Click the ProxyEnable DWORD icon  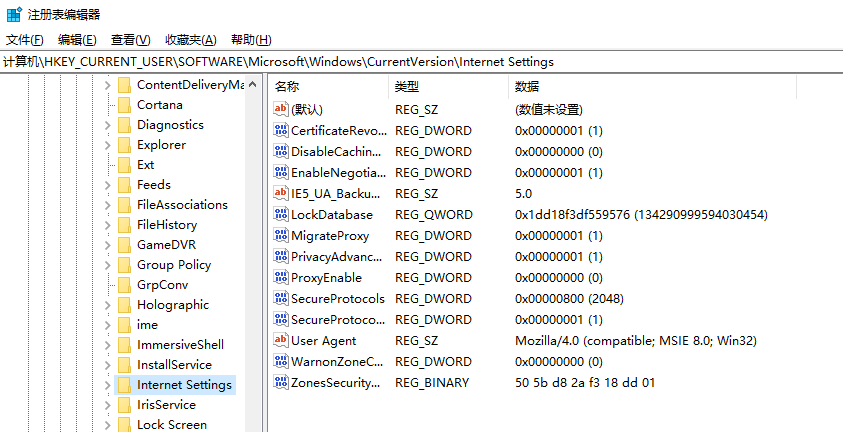click(x=281, y=277)
